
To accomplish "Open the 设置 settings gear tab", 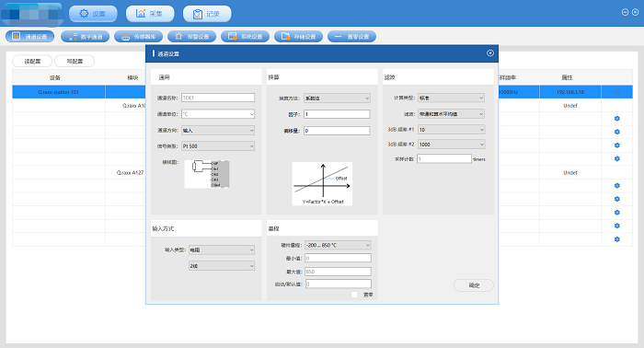I will [93, 14].
